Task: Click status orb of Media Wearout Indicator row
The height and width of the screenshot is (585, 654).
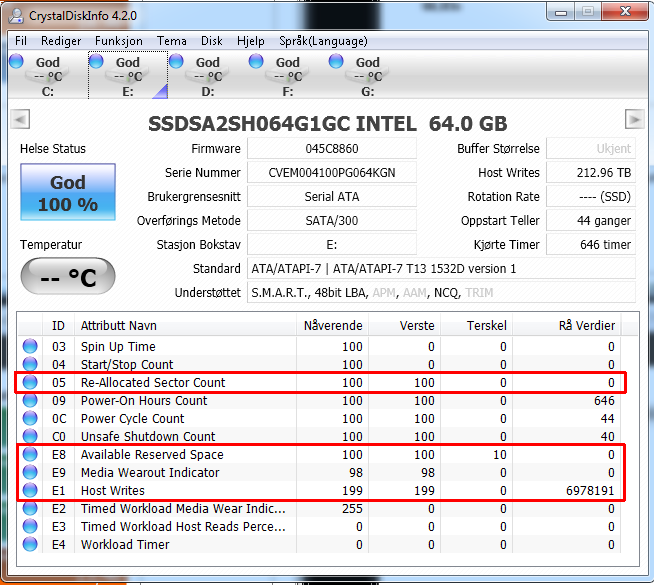Action: pos(30,472)
